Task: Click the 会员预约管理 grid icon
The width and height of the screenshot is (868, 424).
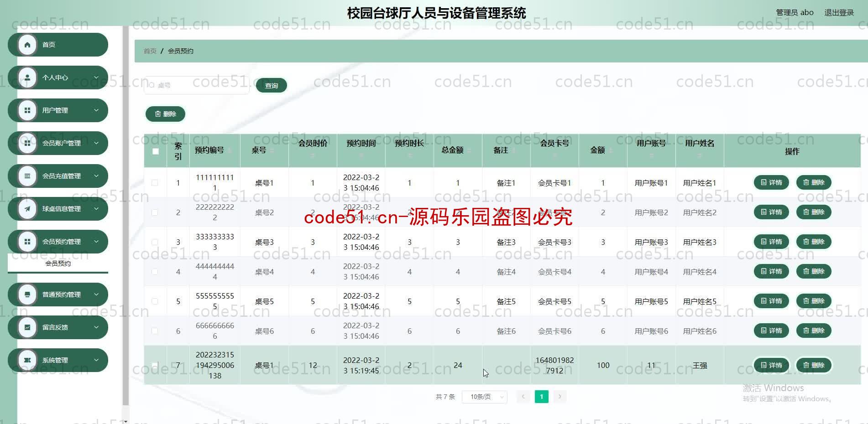Action: click(27, 242)
